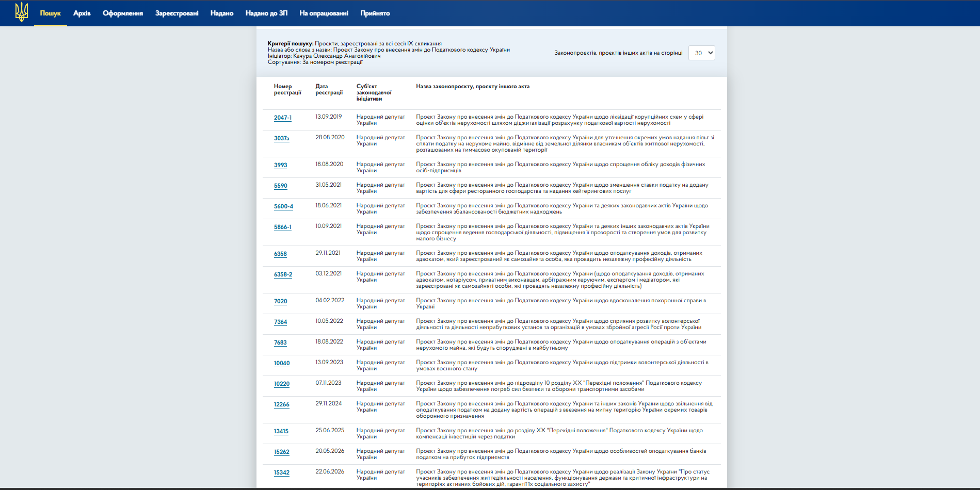This screenshot has width=980, height=490.
Task: Click the registration date 28.08.2020
Action: point(330,137)
